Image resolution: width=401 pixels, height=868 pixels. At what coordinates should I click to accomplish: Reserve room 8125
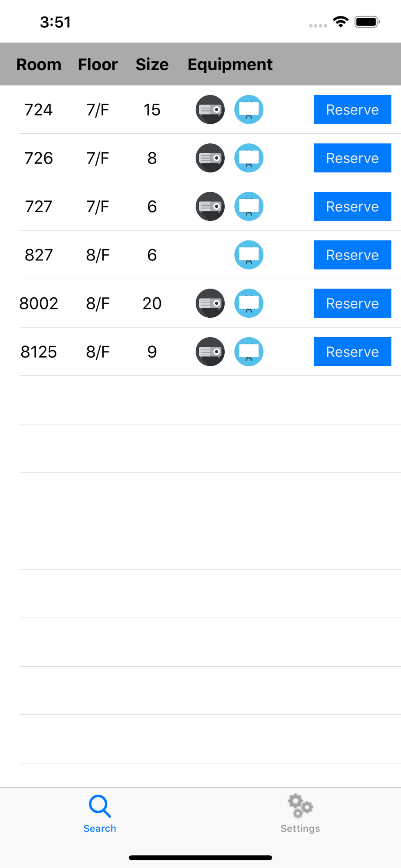click(x=352, y=352)
